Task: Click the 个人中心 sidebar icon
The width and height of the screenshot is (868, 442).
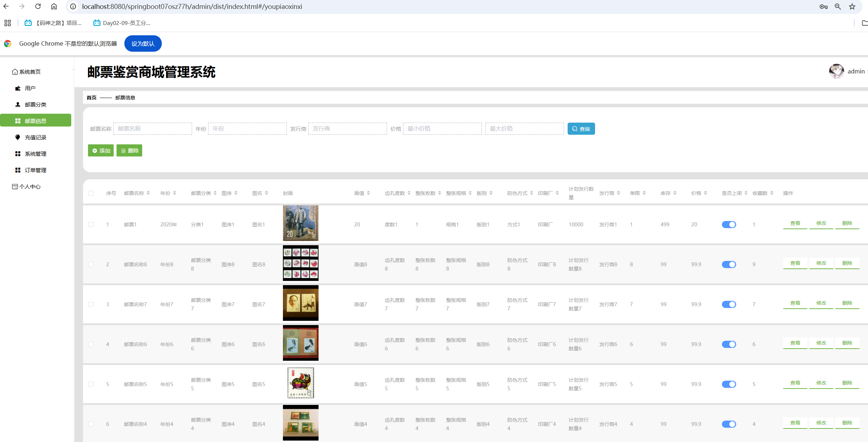Action: [15, 187]
